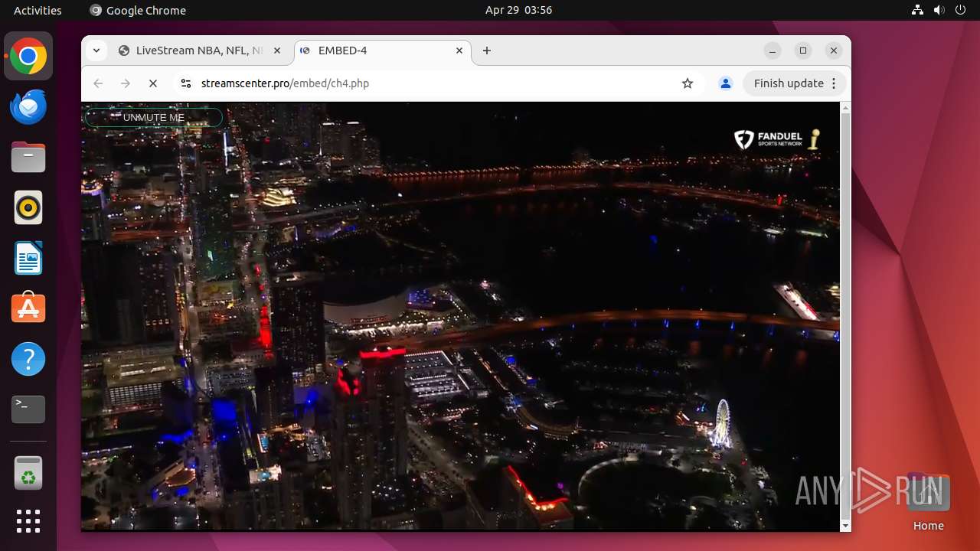Open the network status icon in the system tray
Viewport: 980px width, 551px height.
coord(918,10)
